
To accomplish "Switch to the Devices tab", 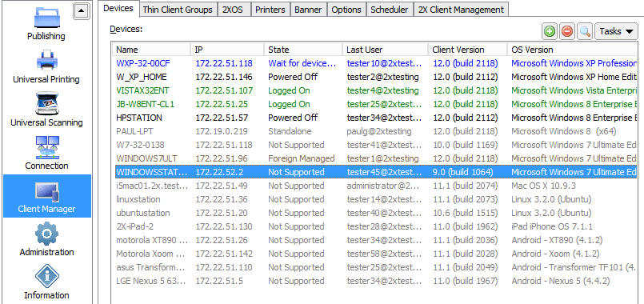I will click(118, 8).
